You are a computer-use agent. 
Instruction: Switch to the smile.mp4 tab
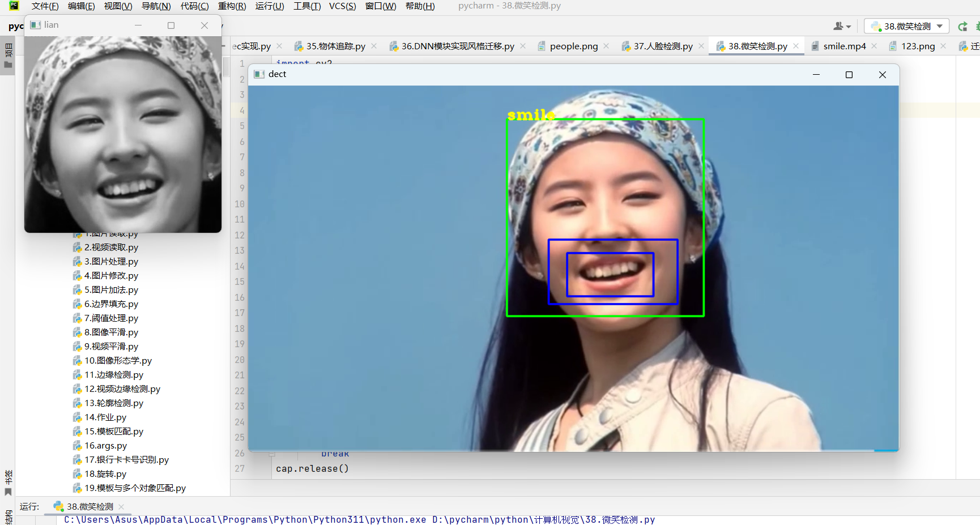[838, 46]
